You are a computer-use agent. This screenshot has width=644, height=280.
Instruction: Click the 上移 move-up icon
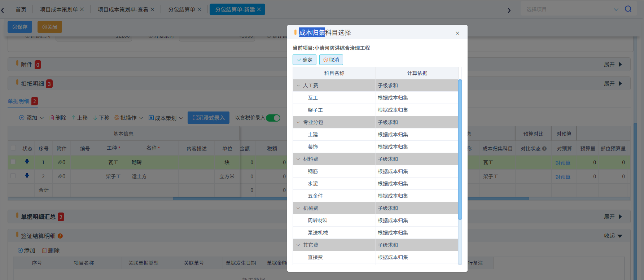(x=74, y=118)
